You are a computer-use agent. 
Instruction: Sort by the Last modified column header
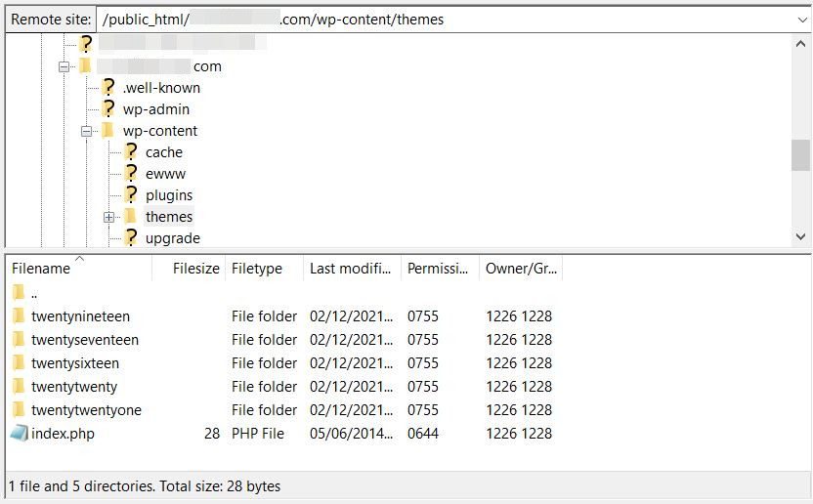tap(350, 269)
